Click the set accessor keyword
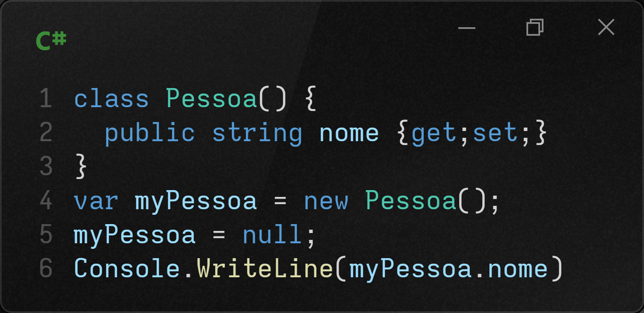The width and height of the screenshot is (644, 313). (x=495, y=134)
